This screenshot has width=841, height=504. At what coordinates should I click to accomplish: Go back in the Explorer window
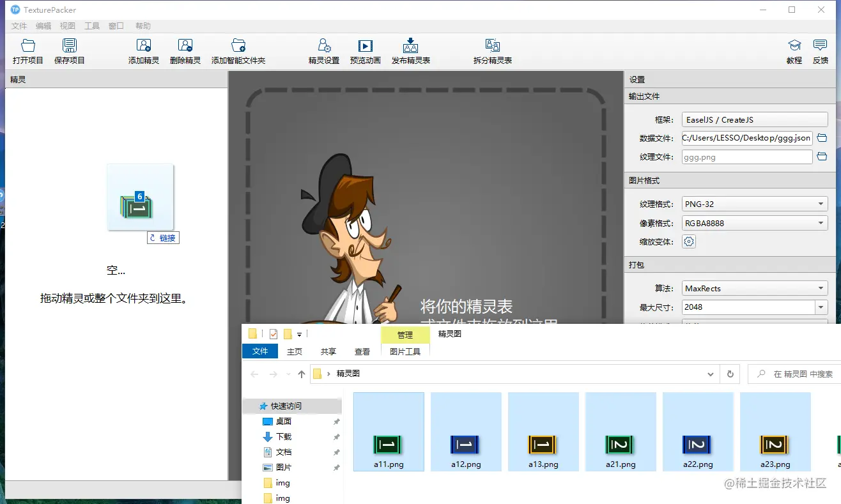[254, 374]
